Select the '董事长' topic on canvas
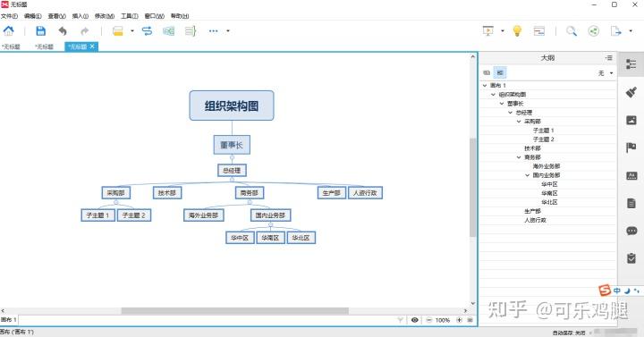The width and height of the screenshot is (644, 337). pyautogui.click(x=232, y=145)
